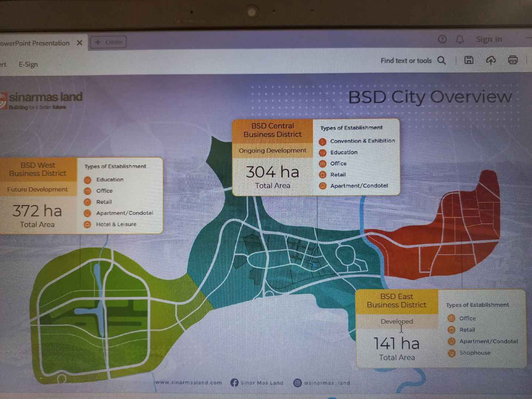Click East district Retail icon
Viewport: 532px width, 399px height.
(451, 330)
